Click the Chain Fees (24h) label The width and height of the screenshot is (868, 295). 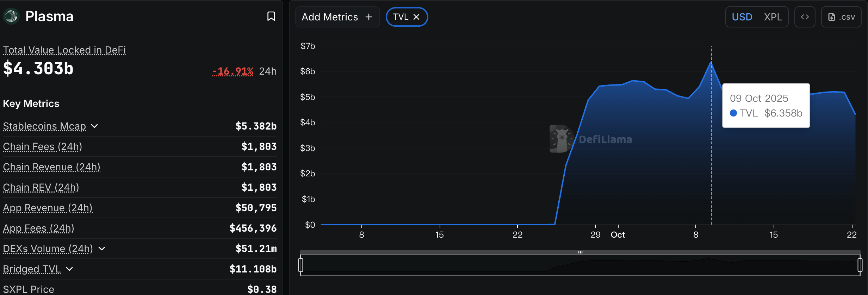(x=42, y=146)
